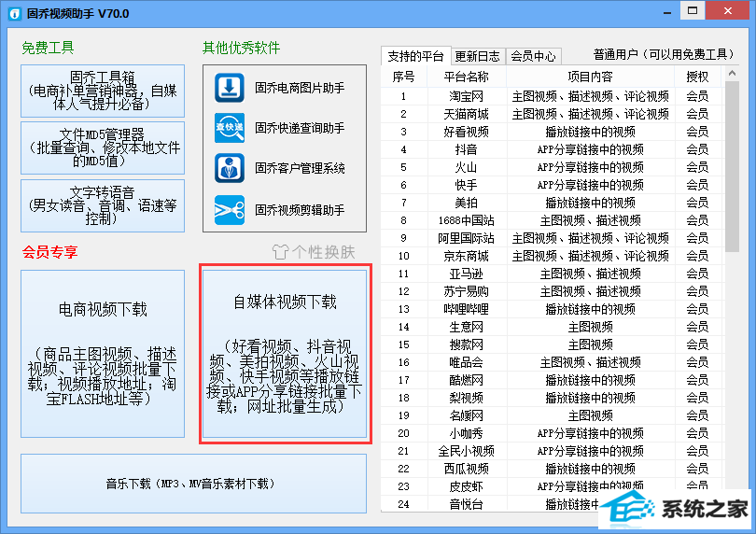Screen dimensions: 756x534
Task: Select 天猫商城 row
Action: coord(553,114)
